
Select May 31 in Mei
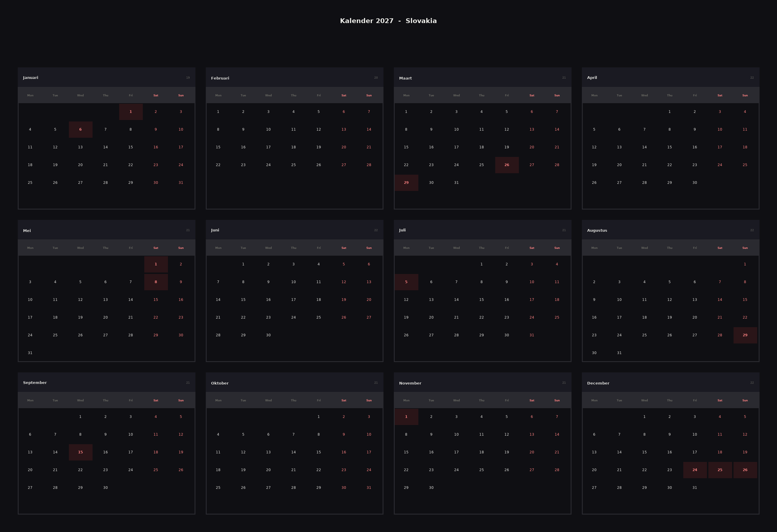click(x=30, y=353)
